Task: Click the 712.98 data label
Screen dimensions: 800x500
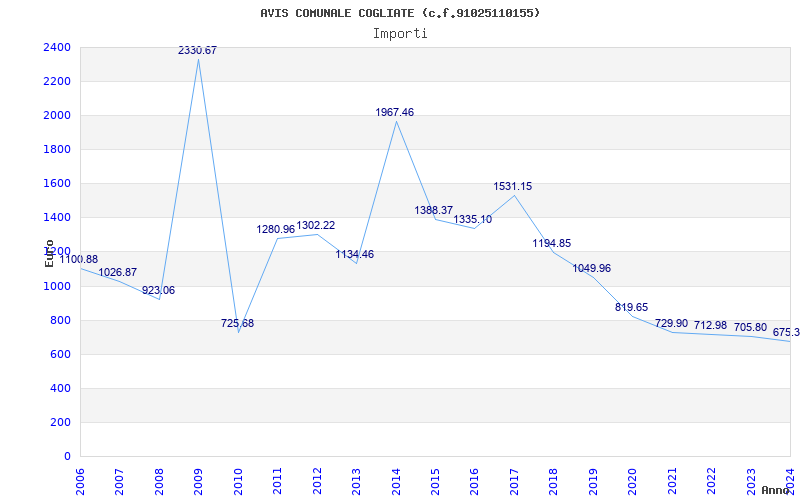Action: pos(710,326)
